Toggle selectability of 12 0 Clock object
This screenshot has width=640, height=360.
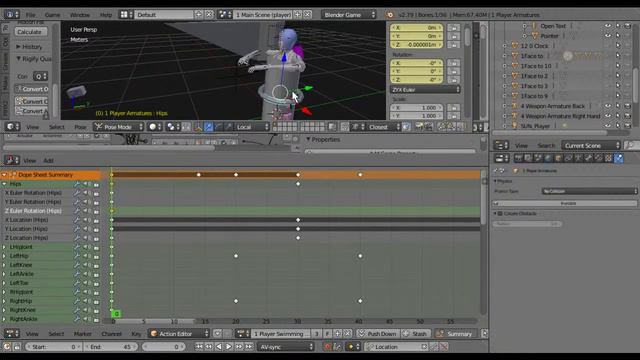coord(618,46)
